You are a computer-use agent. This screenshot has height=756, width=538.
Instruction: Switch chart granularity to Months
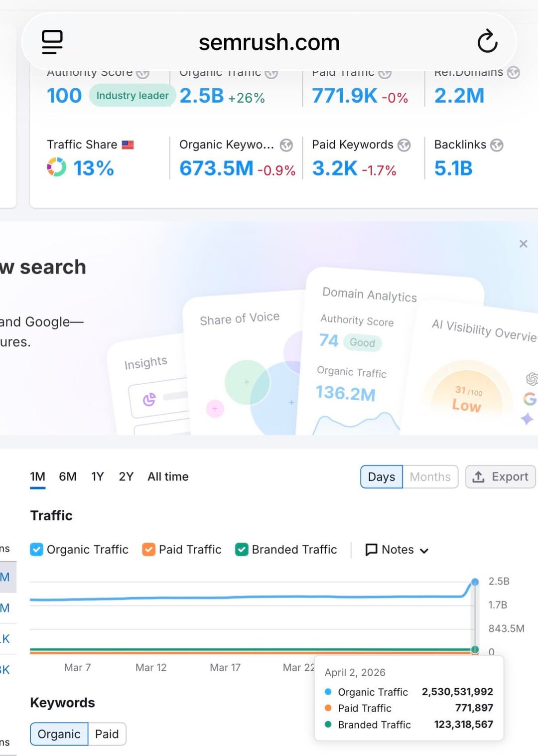[430, 477]
